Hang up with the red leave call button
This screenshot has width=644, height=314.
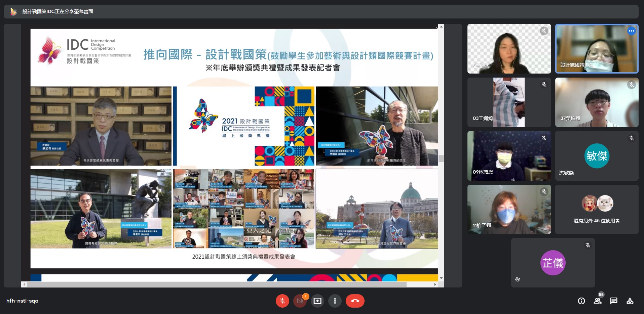355,301
